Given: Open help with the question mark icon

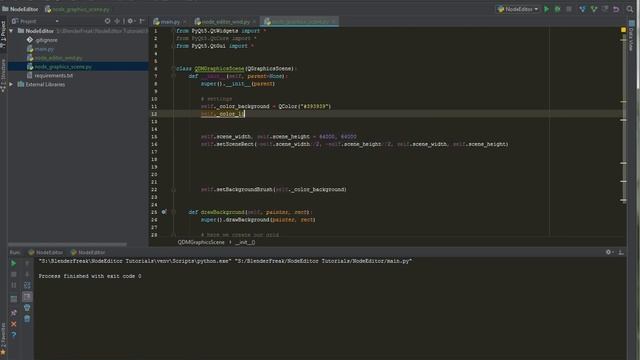Looking at the screenshot, I should 13,335.
